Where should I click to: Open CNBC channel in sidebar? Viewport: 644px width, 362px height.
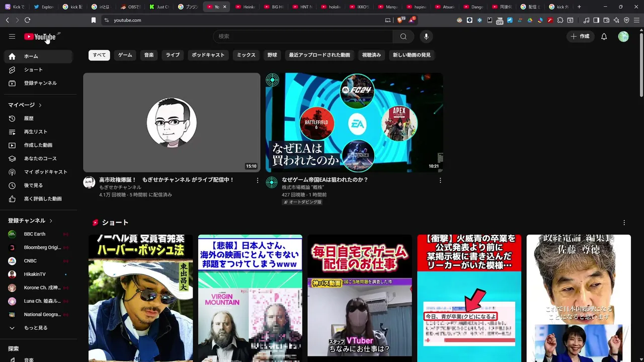(x=38, y=261)
